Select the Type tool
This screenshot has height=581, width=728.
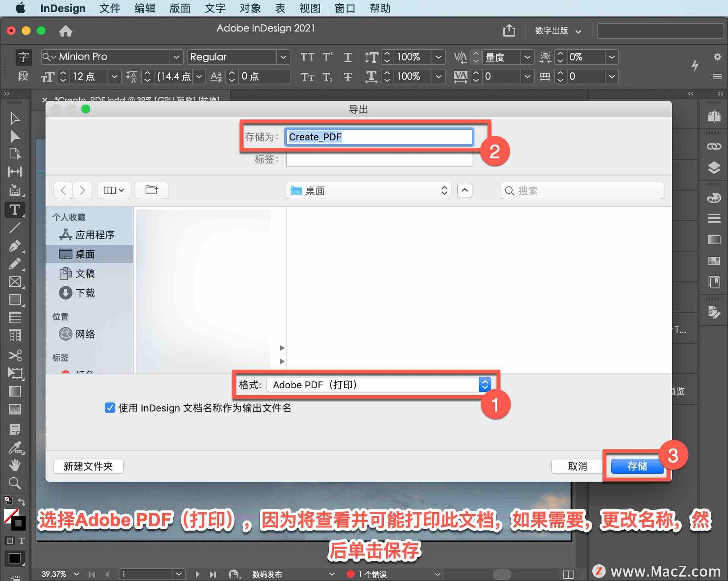(15, 210)
